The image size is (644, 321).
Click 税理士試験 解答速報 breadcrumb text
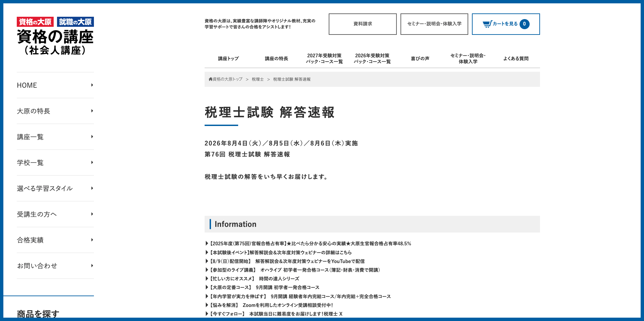click(292, 79)
